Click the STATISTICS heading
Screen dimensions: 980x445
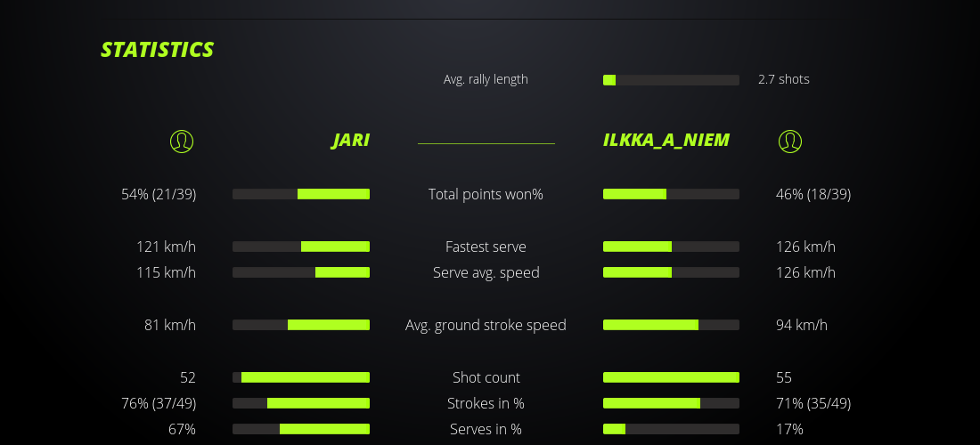pyautogui.click(x=158, y=50)
